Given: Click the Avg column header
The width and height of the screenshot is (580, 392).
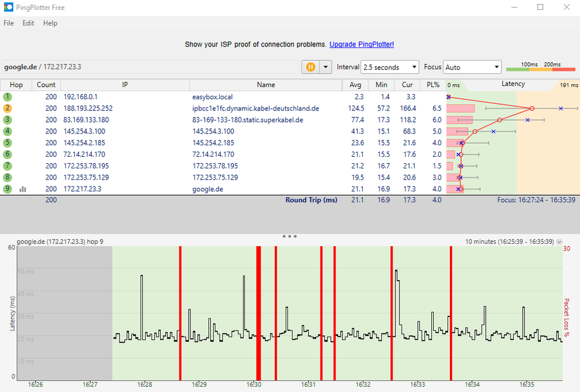Looking at the screenshot, I should [x=355, y=85].
